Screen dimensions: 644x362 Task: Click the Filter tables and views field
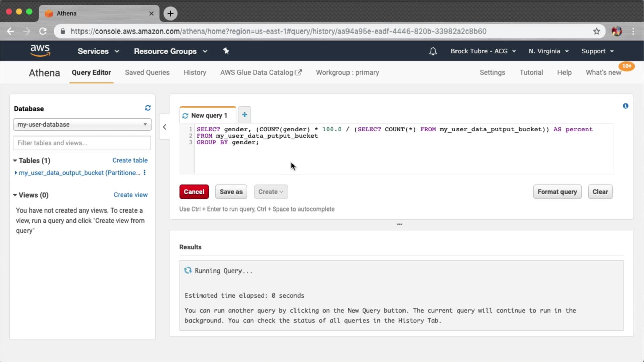click(82, 143)
